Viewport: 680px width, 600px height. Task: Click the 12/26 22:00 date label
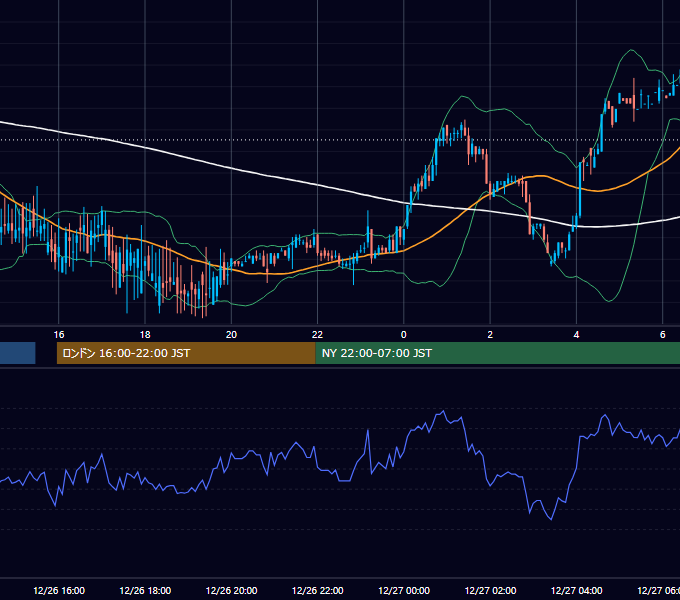point(318,590)
